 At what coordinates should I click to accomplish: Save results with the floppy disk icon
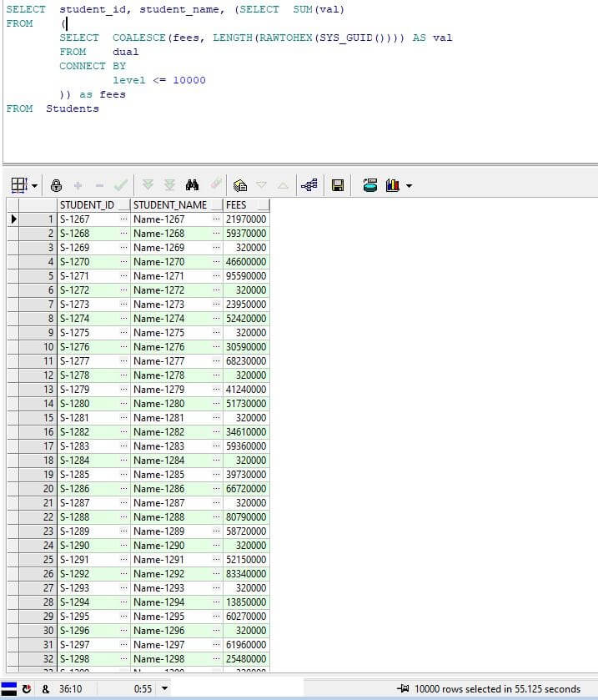(x=338, y=185)
